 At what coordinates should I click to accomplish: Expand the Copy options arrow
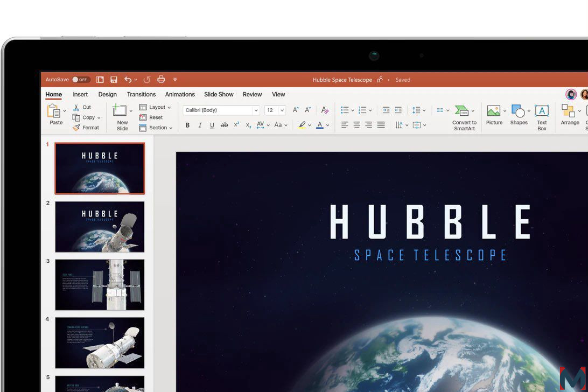[99, 118]
